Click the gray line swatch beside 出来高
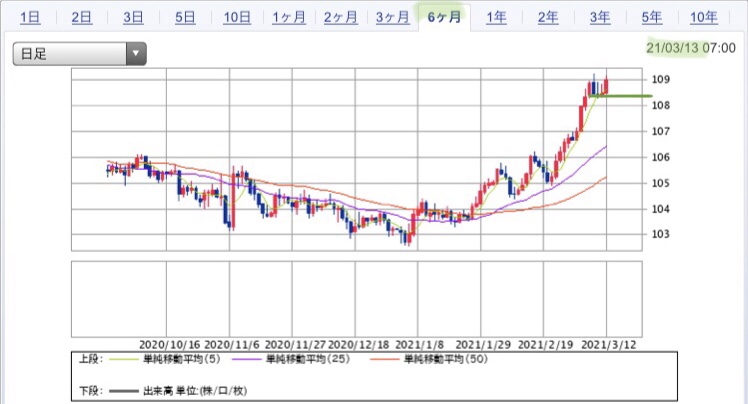The height and width of the screenshot is (404, 748). pos(124,391)
